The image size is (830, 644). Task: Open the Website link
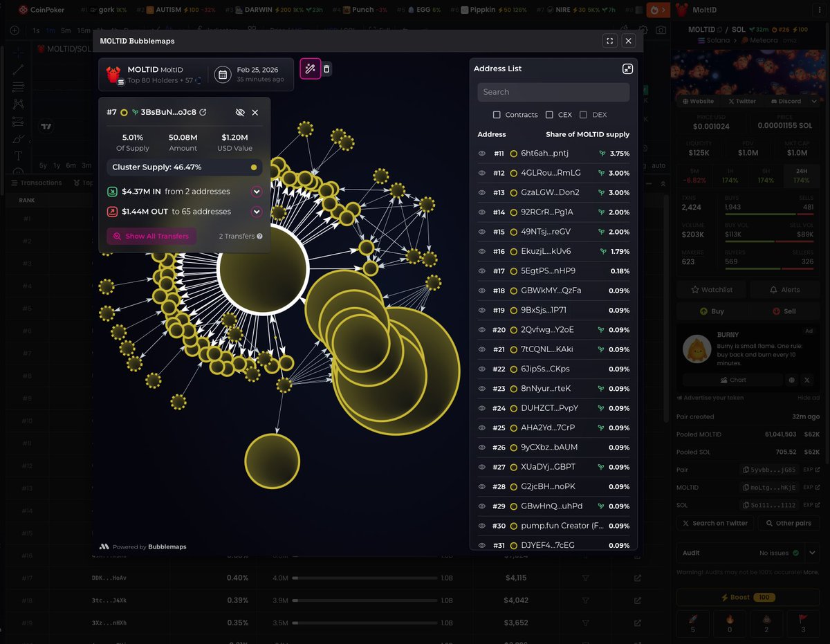697,101
